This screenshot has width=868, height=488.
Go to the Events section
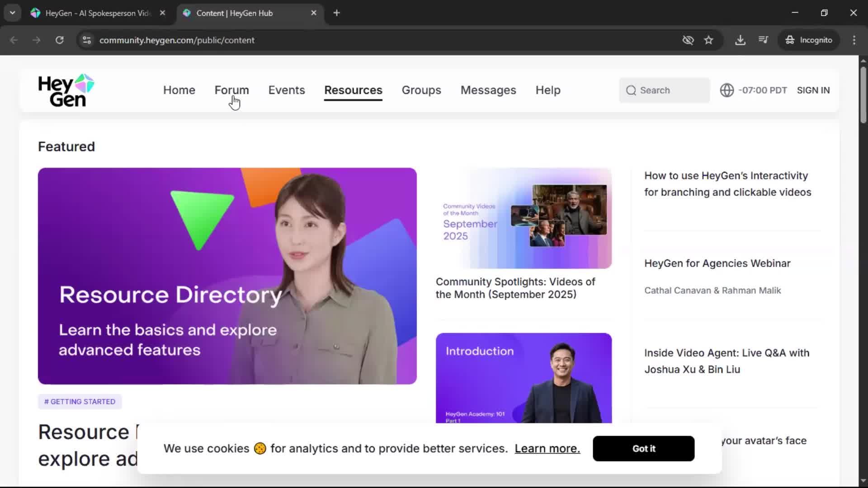click(x=287, y=90)
